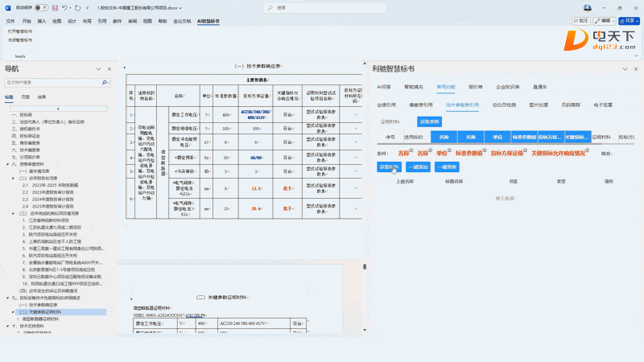
Task: Open the Customize Quick Access Toolbar arrow
Action: (x=87, y=8)
